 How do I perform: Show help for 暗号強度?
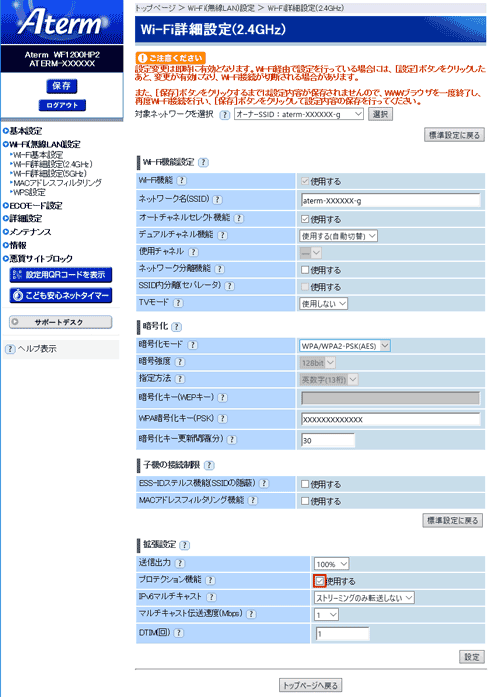(x=180, y=362)
